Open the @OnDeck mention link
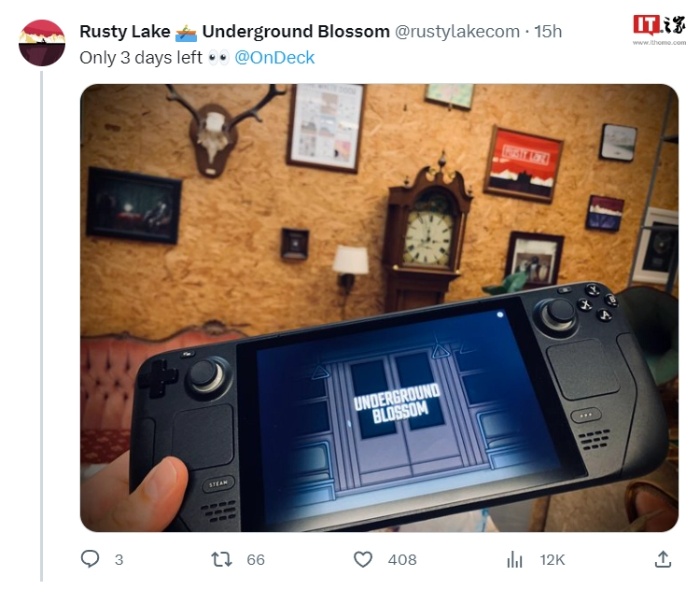This screenshot has width=700, height=590. (x=274, y=58)
